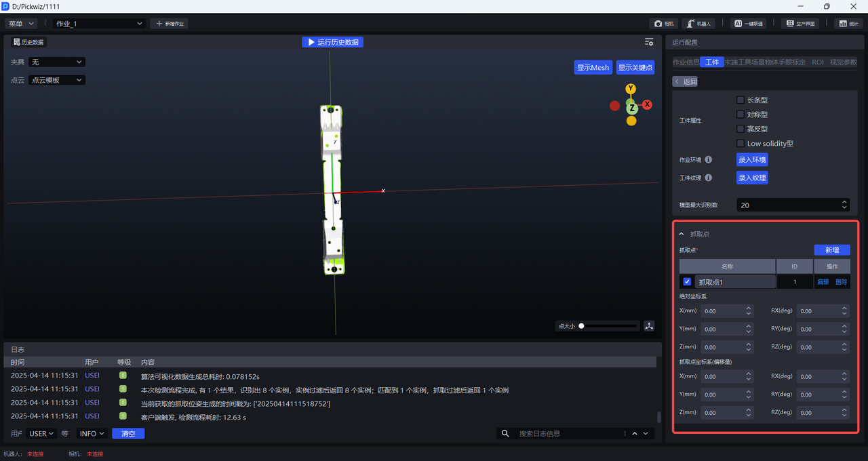Screen dimensions: 868x461
Task: Collapse the 抓取点 section
Action: click(682, 234)
